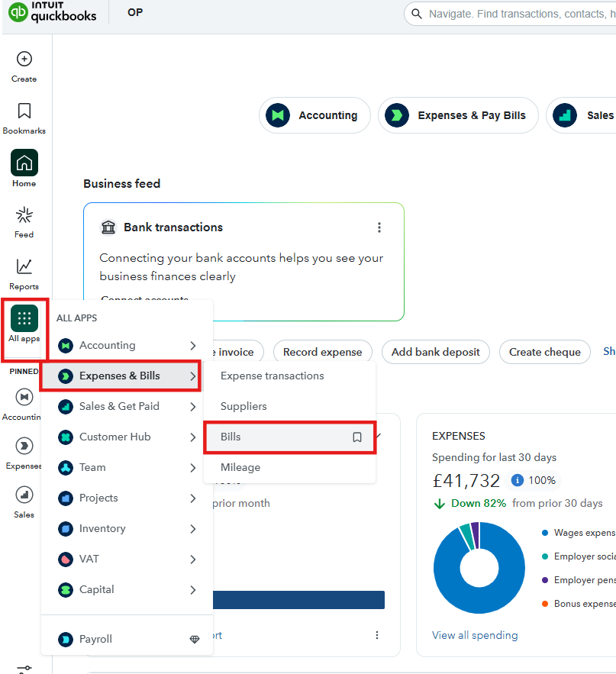
Task: Click the OP company name
Action: tap(135, 12)
